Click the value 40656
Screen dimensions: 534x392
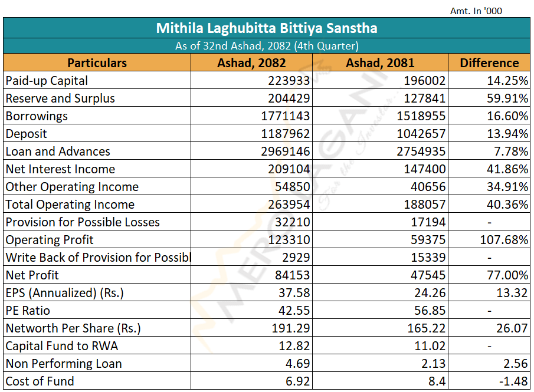click(x=428, y=187)
